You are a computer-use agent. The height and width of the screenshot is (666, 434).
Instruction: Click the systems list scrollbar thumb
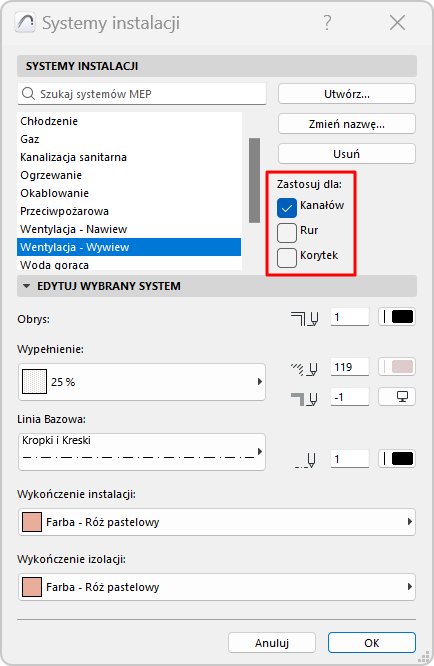point(254,180)
